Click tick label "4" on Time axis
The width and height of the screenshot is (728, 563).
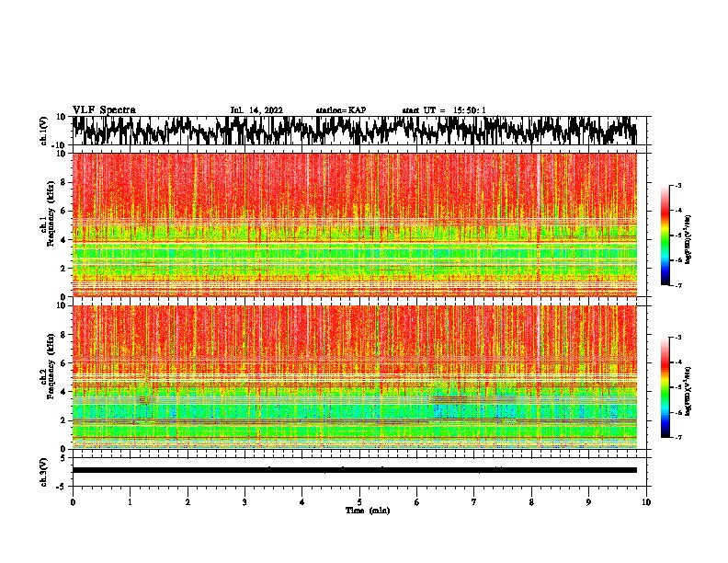[302, 502]
